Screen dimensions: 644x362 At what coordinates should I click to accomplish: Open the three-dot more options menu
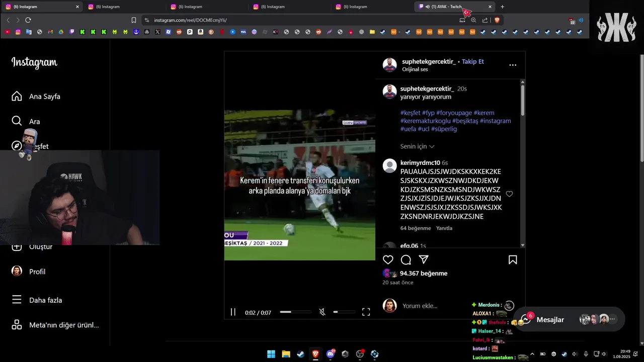(513, 65)
